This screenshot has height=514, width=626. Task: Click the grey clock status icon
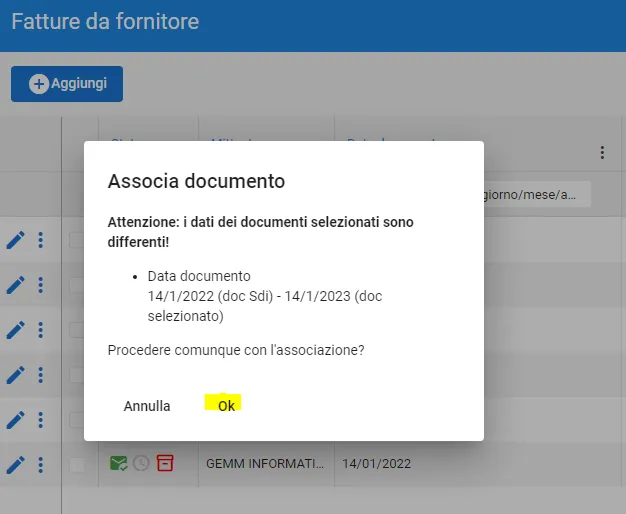141,463
